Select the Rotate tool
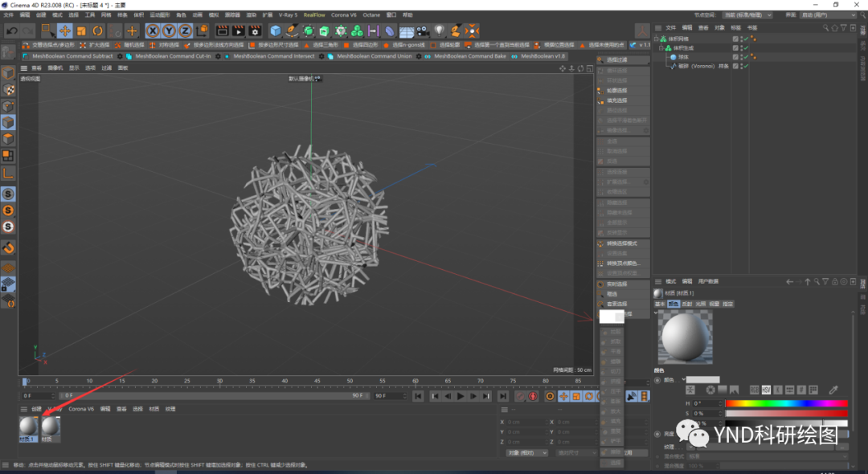 (x=98, y=31)
